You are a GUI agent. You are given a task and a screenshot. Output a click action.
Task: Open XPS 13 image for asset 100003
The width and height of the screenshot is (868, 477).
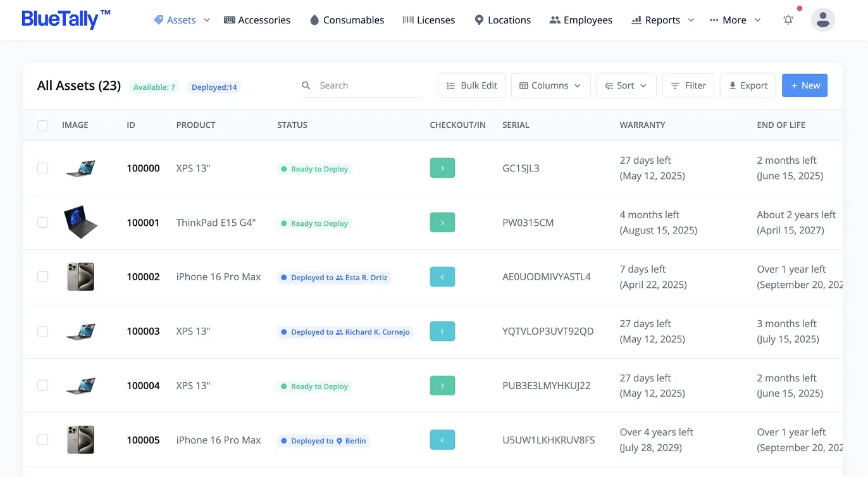pyautogui.click(x=81, y=331)
